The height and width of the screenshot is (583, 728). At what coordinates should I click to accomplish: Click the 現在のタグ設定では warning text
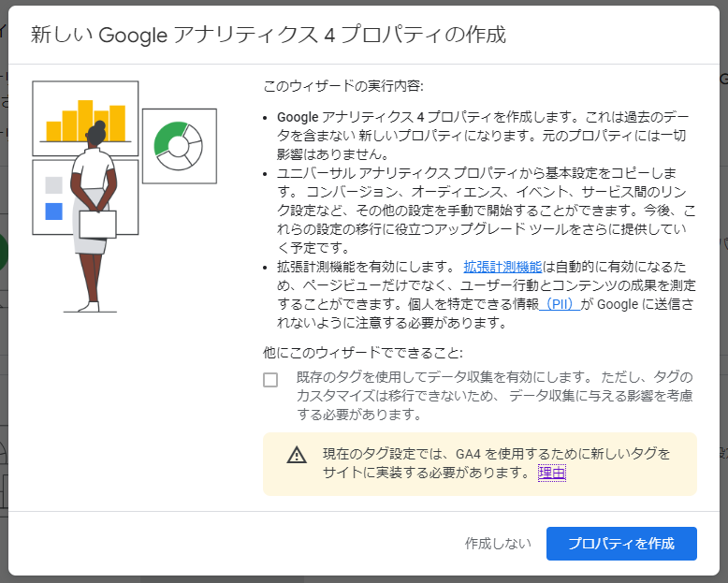tap(496, 463)
